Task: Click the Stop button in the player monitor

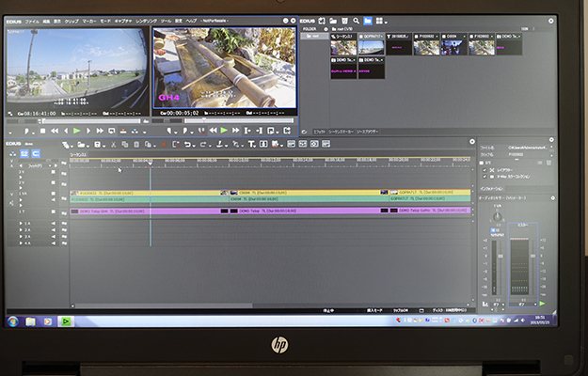Action: [40, 131]
